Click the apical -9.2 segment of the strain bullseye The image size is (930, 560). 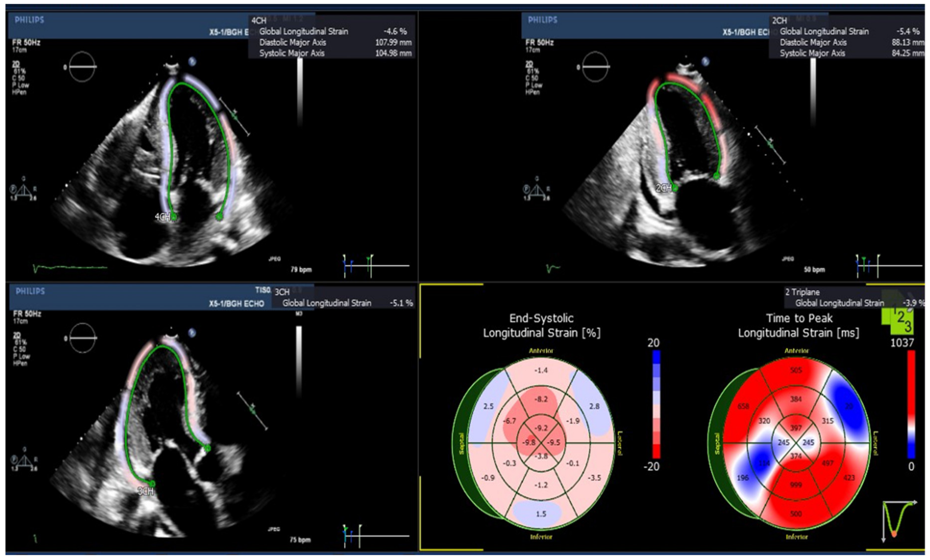[x=541, y=428]
